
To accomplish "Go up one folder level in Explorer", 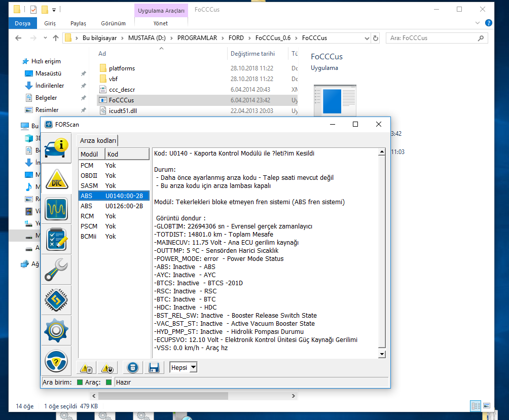I will click(55, 38).
